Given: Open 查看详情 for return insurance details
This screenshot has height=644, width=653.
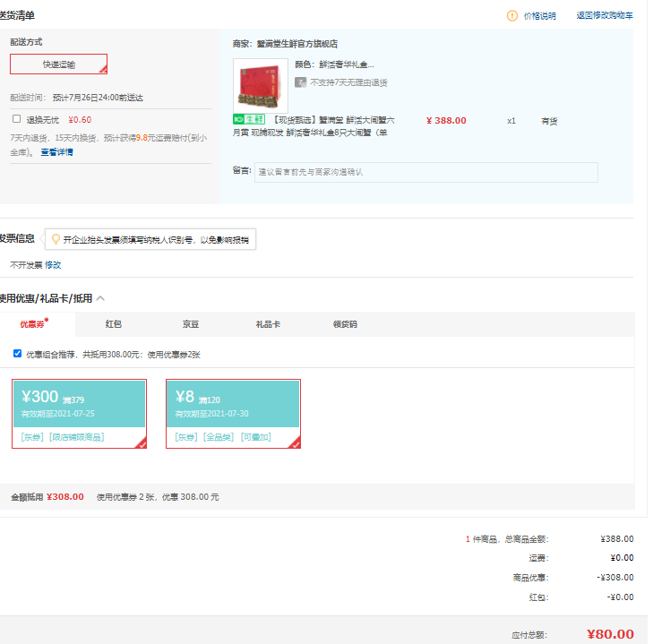Looking at the screenshot, I should [56, 152].
